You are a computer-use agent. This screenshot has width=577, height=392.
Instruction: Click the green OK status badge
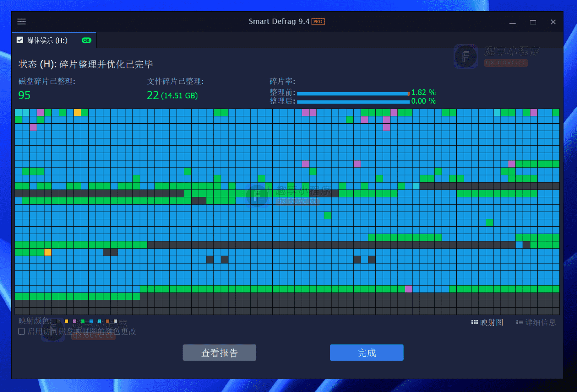click(x=86, y=40)
